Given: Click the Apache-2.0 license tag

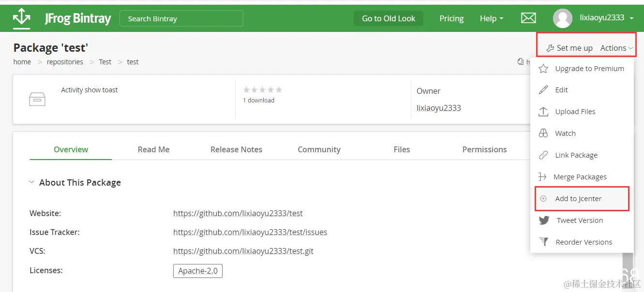Looking at the screenshot, I should (198, 271).
